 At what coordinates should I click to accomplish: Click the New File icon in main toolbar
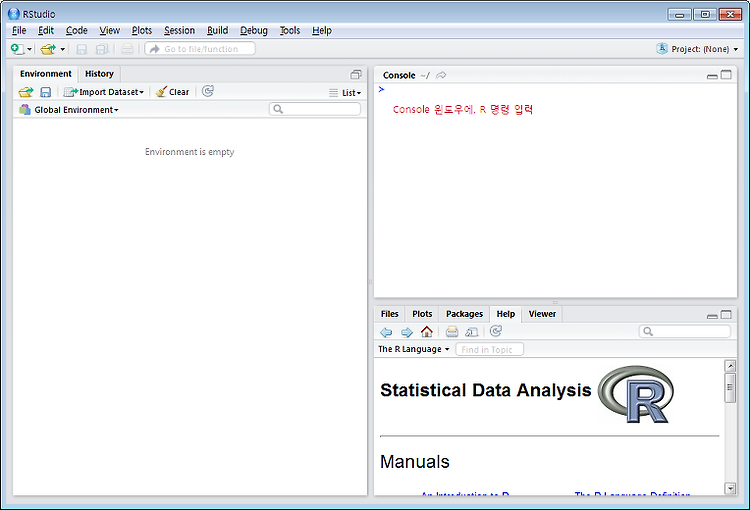[17, 49]
